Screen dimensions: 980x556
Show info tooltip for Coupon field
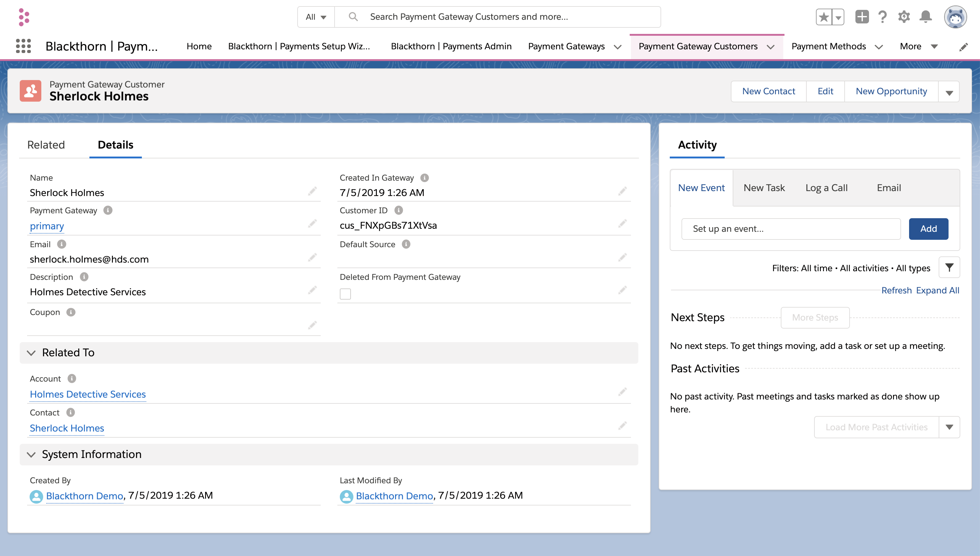(x=71, y=312)
